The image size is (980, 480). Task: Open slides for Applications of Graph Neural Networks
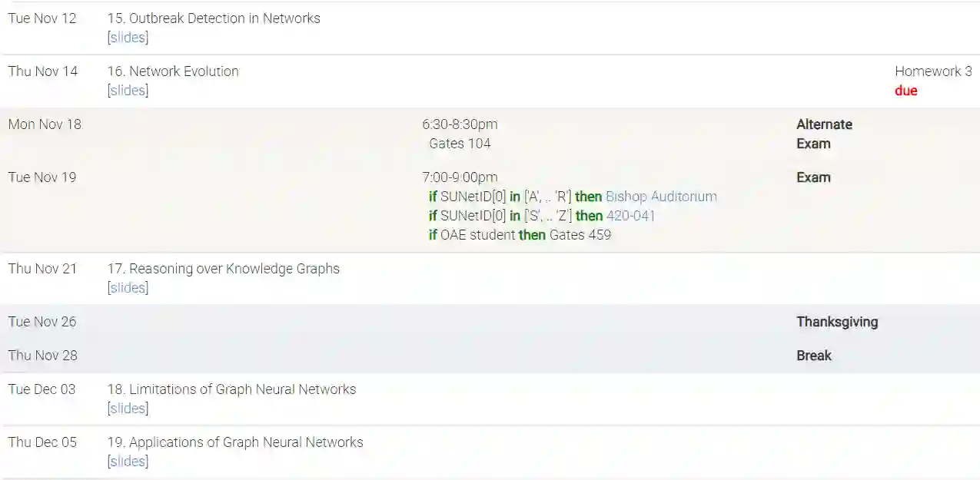tap(128, 462)
